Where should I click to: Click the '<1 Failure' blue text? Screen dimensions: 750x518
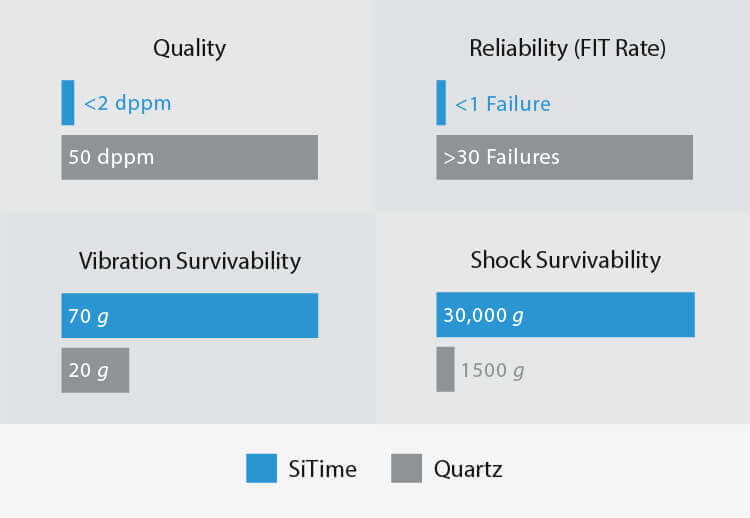click(502, 104)
